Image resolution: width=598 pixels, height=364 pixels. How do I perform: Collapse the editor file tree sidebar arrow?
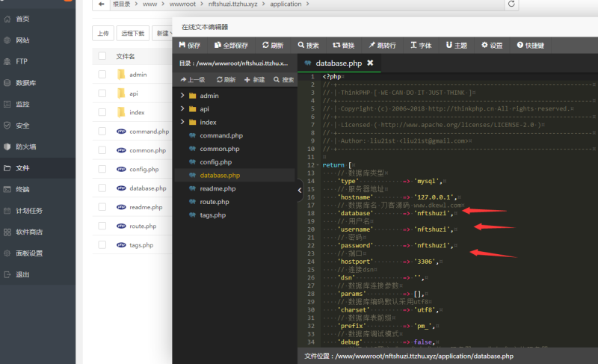[300, 190]
